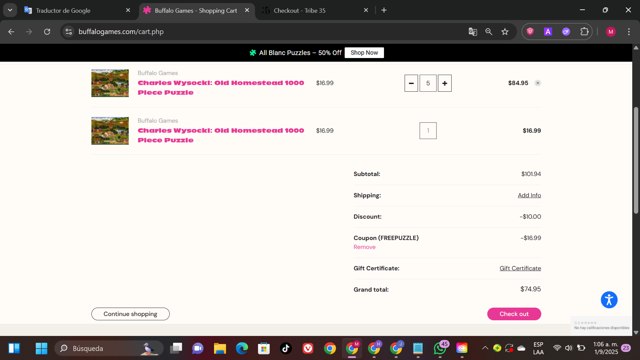Open the volume control in system tray
640x360 pixels.
[569, 348]
